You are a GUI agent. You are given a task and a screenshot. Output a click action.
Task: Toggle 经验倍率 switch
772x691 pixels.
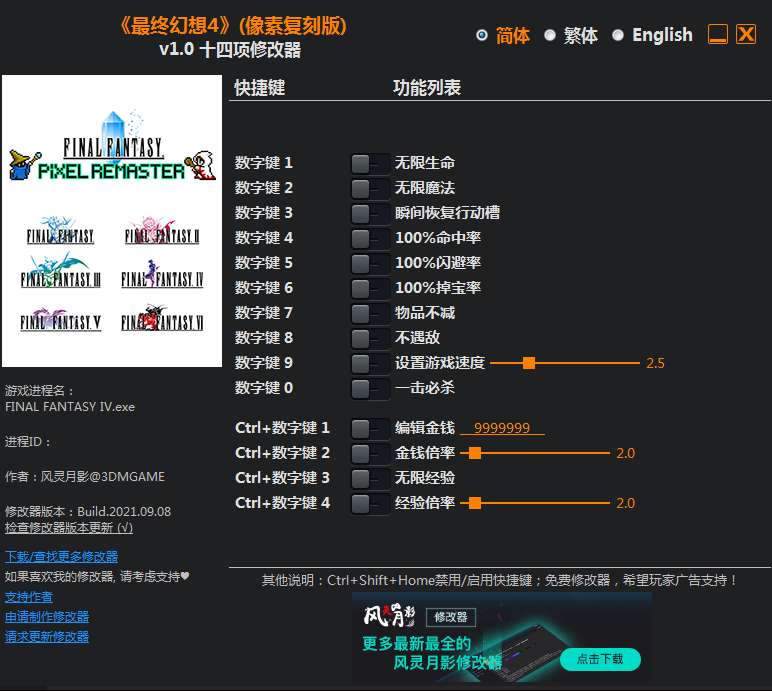(370, 504)
